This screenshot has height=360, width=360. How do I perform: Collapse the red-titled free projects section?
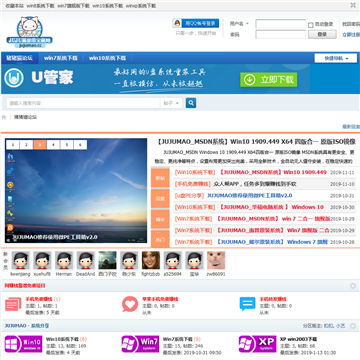click(352, 286)
